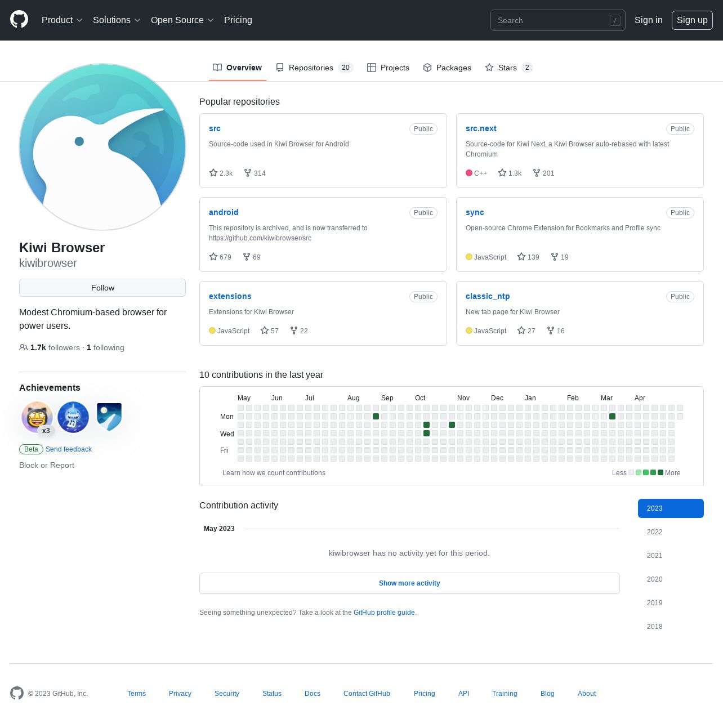The height and width of the screenshot is (728, 723).
Task: Focus the Search input field
Action: tap(557, 20)
